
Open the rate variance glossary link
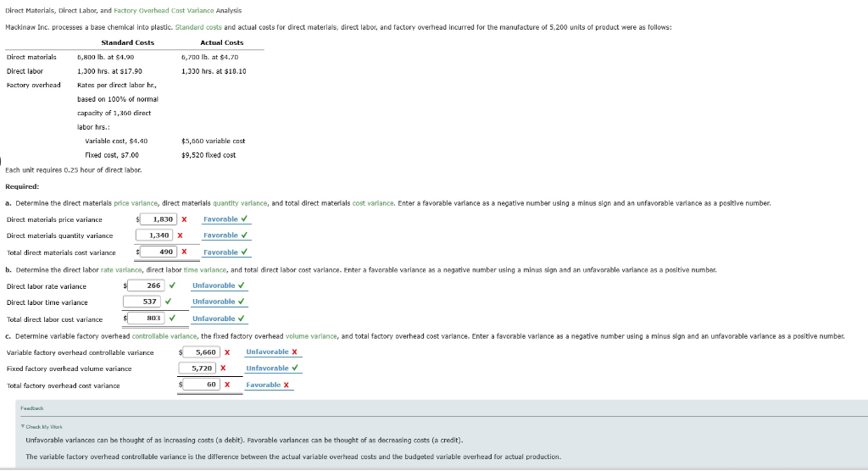121,270
